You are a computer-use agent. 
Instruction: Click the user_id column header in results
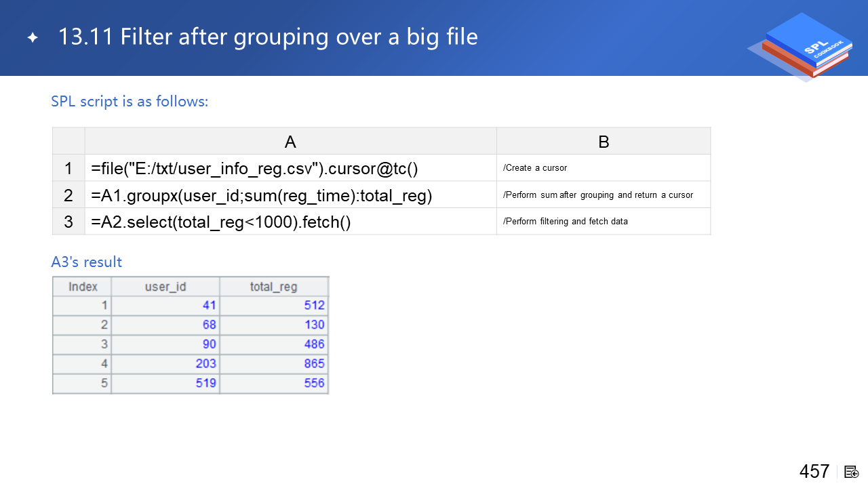point(165,287)
